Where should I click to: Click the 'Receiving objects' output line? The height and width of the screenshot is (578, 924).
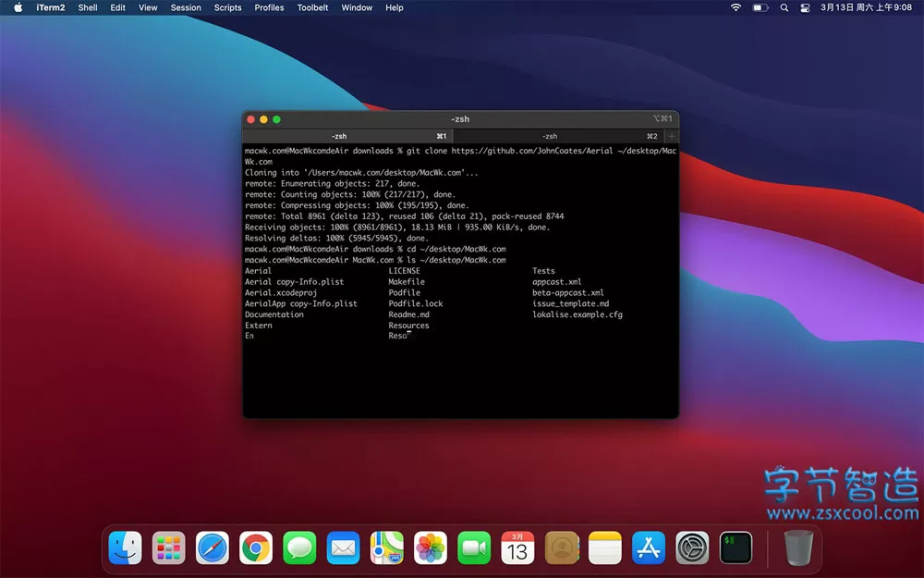[397, 228]
